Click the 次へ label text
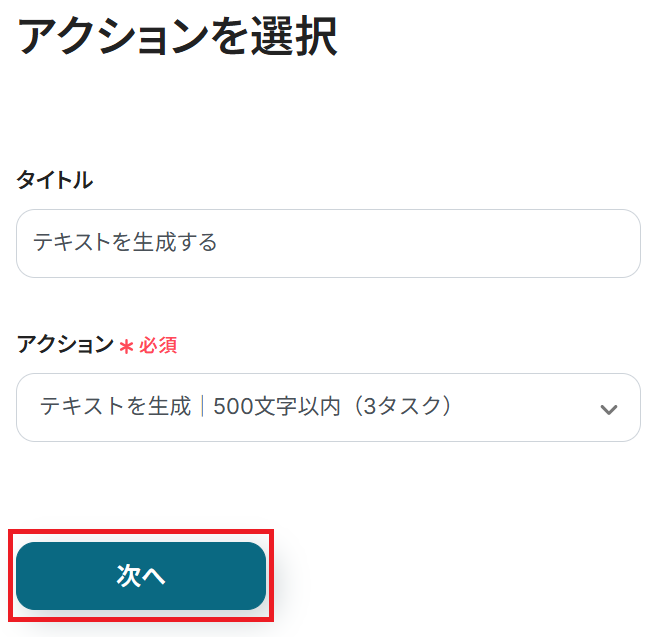This screenshot has width=657, height=637. tap(141, 576)
